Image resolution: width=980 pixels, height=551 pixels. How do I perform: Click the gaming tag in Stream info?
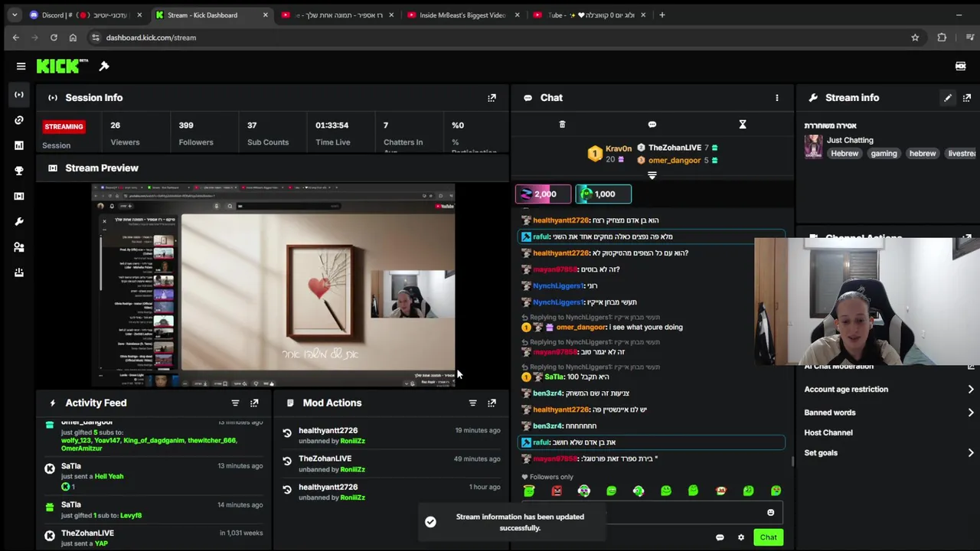(x=884, y=154)
